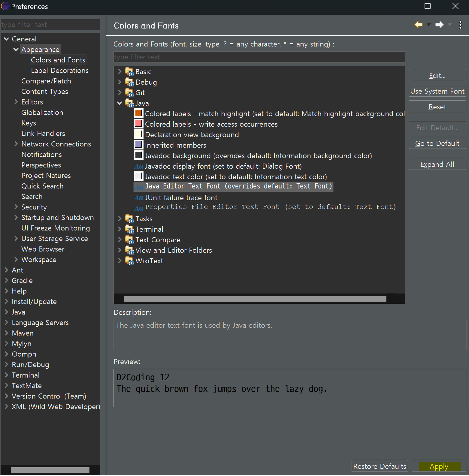The width and height of the screenshot is (469, 476).
Task: Click the View and Editor Folders icon
Action: point(129,250)
